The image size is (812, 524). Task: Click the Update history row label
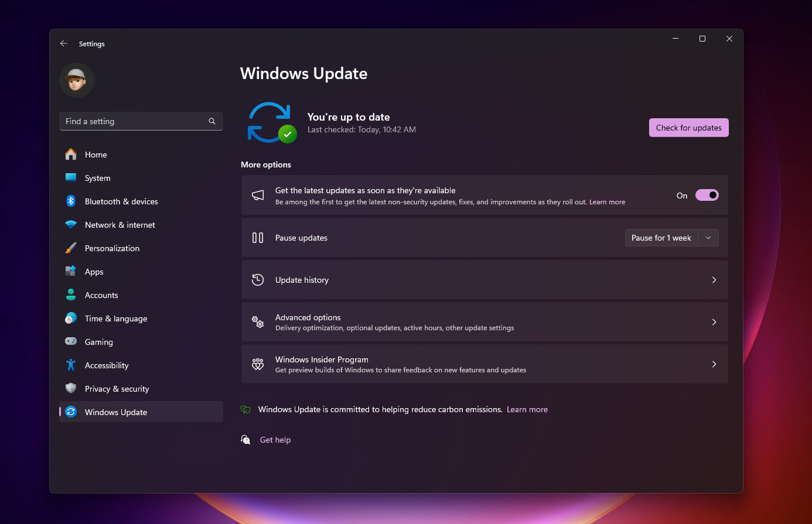302,280
